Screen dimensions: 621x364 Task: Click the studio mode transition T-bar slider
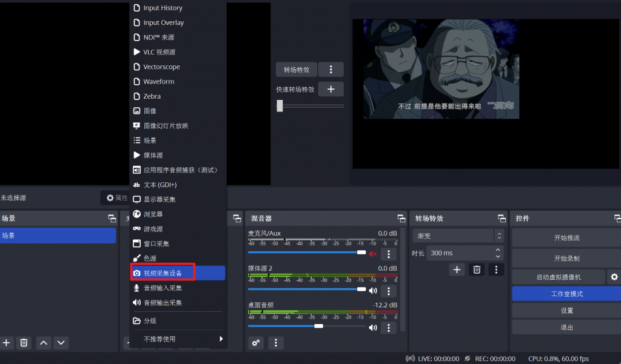pyautogui.click(x=280, y=105)
